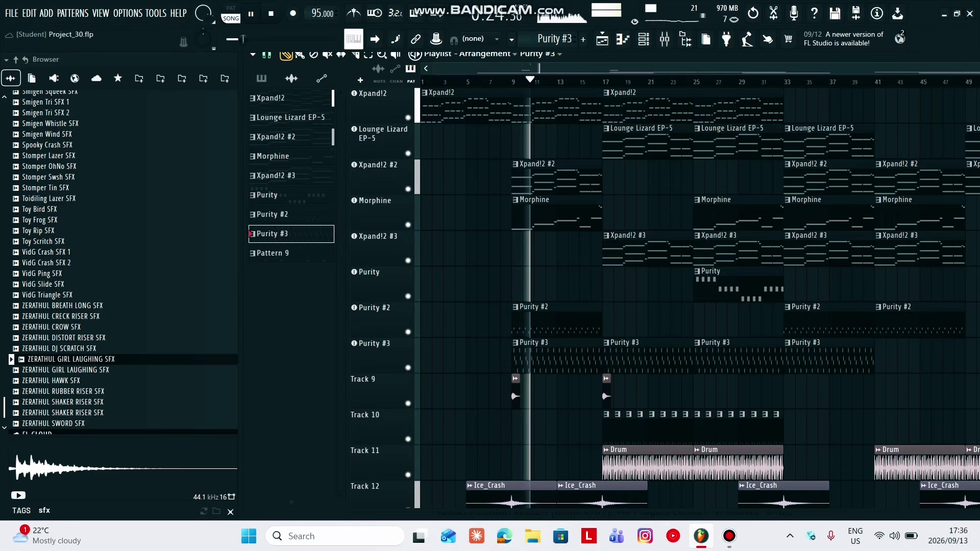Click the multilink chain icon

coord(416,39)
